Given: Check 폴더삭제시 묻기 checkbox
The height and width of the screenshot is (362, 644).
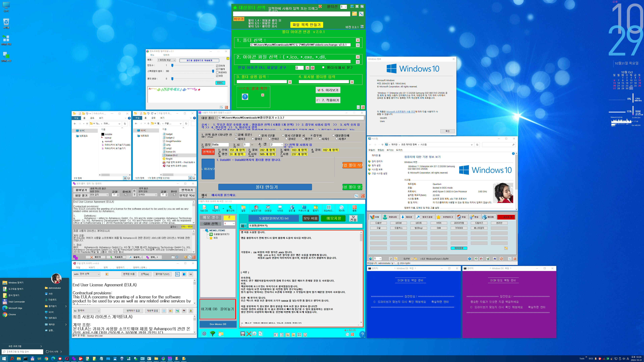Looking at the screenshot, I should [323, 67].
